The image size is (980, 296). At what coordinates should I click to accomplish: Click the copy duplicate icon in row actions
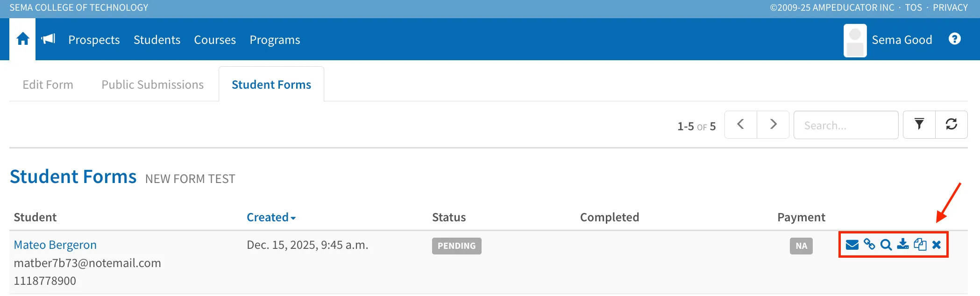(x=920, y=244)
